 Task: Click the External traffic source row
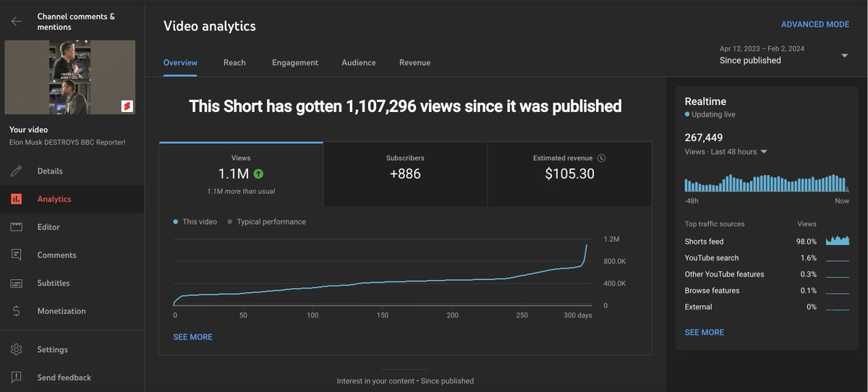767,307
